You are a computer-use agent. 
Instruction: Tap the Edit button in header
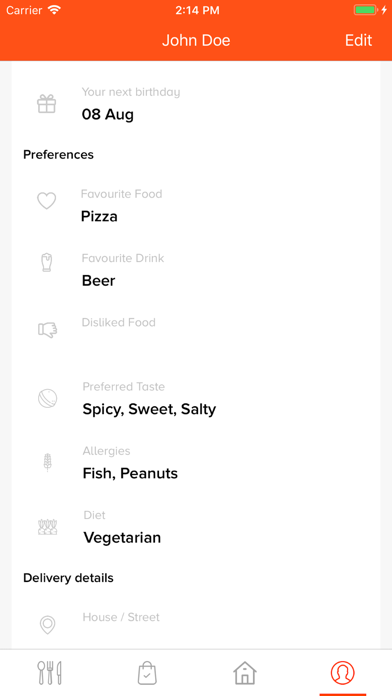pos(358,40)
